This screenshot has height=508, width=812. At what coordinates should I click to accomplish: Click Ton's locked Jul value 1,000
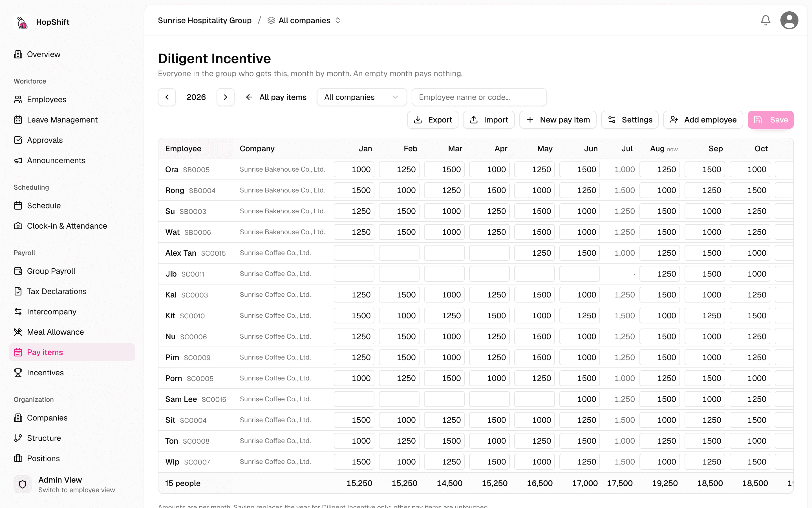pos(625,441)
